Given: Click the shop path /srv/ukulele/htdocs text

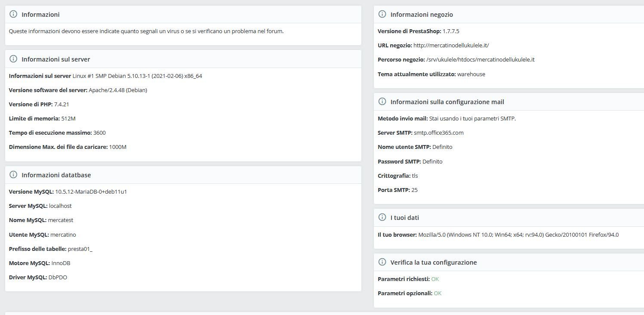Looking at the screenshot, I should point(480,59).
